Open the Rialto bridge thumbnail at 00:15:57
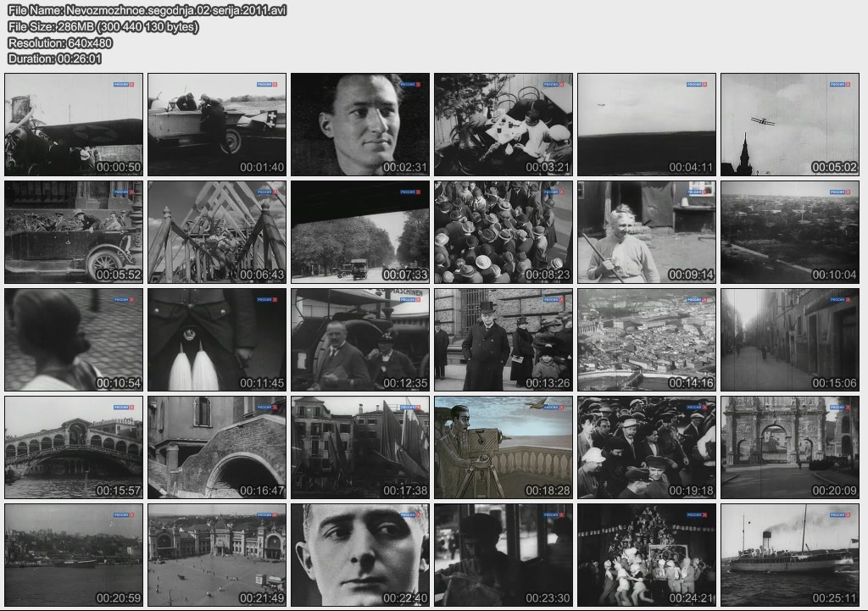The width and height of the screenshot is (868, 611). point(74,447)
